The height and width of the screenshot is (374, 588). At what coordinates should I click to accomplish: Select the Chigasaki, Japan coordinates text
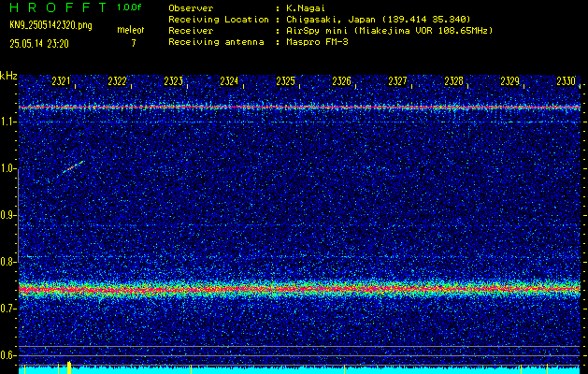coord(379,19)
